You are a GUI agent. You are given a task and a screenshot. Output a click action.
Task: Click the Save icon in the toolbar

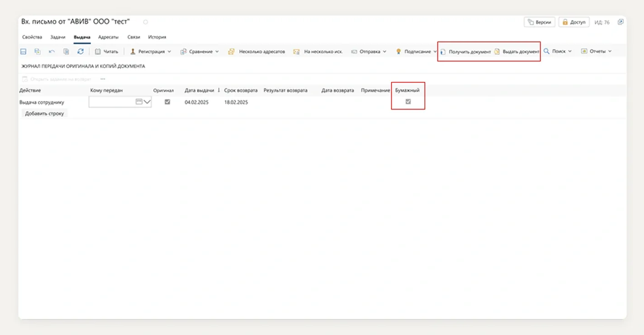tap(24, 51)
